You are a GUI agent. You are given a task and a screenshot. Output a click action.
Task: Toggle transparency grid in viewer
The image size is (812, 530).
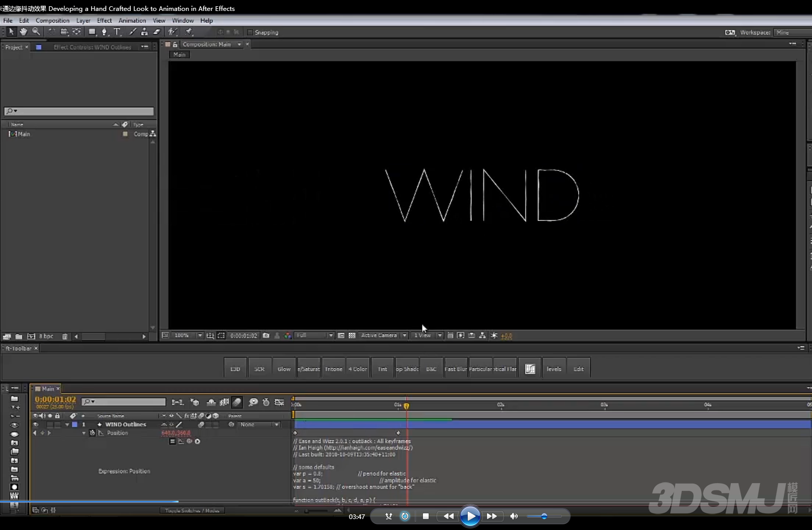[x=352, y=336]
